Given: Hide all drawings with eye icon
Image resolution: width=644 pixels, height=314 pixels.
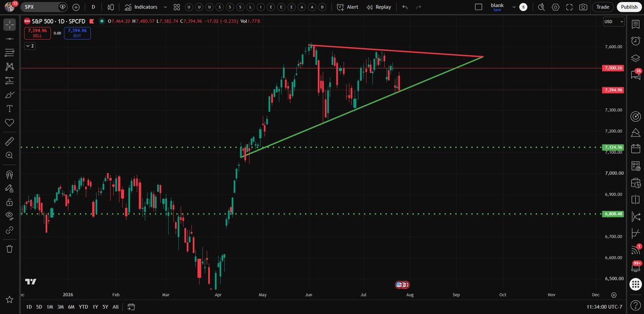Looking at the screenshot, I should (9, 216).
